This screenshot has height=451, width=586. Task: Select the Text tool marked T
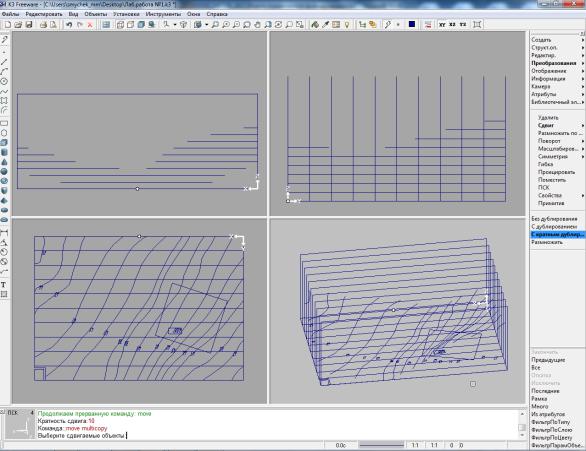[4, 285]
